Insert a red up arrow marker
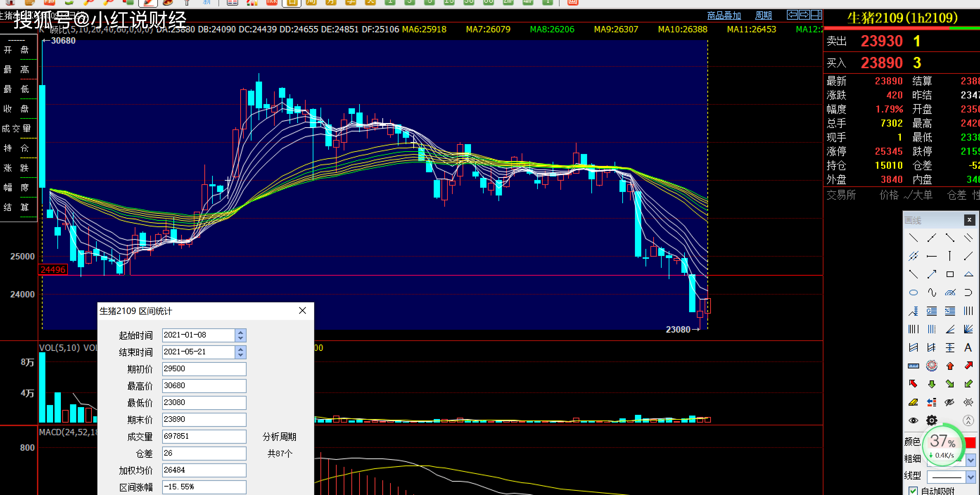This screenshot has width=980, height=495. [950, 366]
